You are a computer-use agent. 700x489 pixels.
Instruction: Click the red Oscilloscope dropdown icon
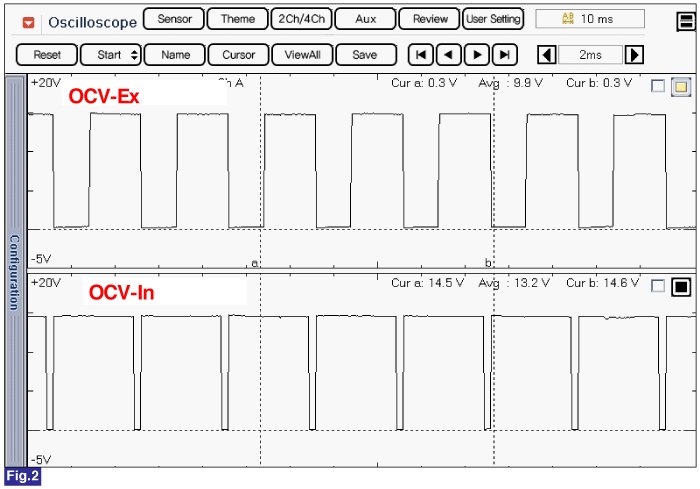28,21
